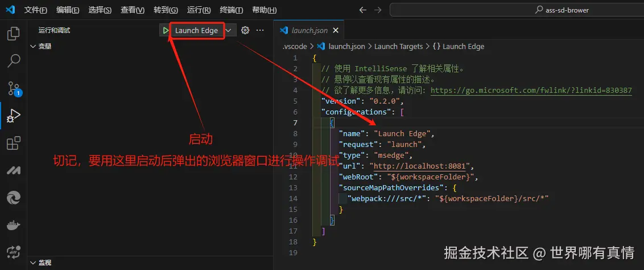
Task: Open the Extensions view icon
Action: coord(14,144)
